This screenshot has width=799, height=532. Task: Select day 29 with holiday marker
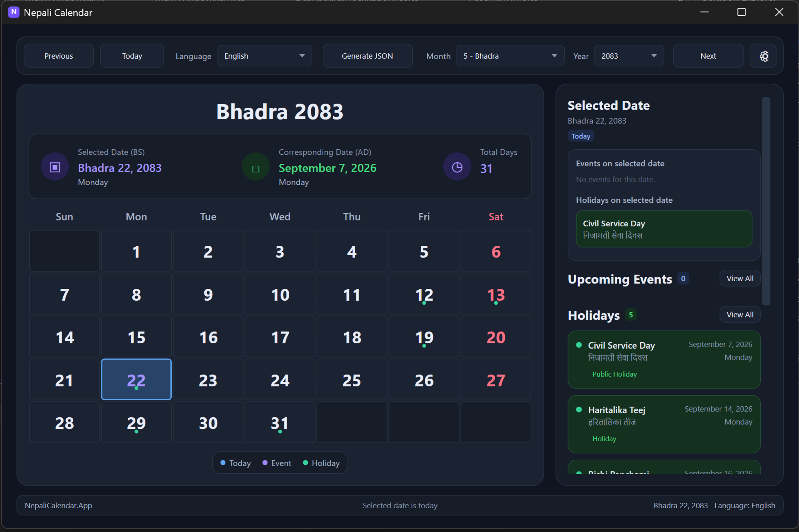[x=136, y=423]
